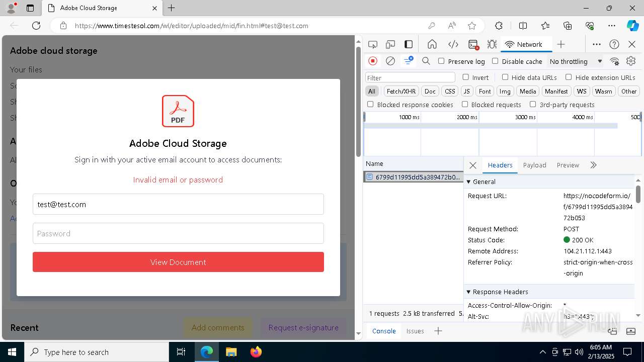Toggle the network filter funnel icon
The image size is (644, 362).
point(408,61)
